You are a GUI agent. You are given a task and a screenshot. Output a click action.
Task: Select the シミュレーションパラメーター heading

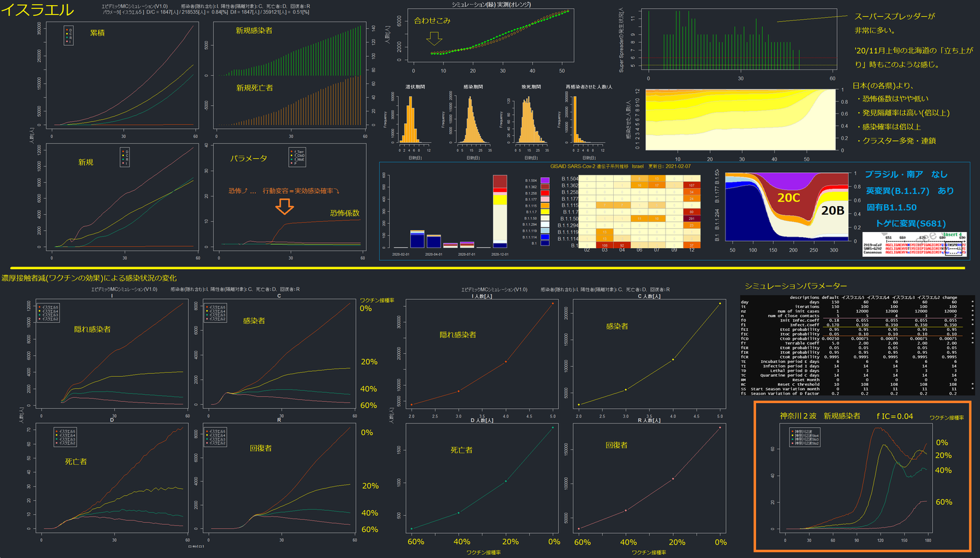click(796, 286)
